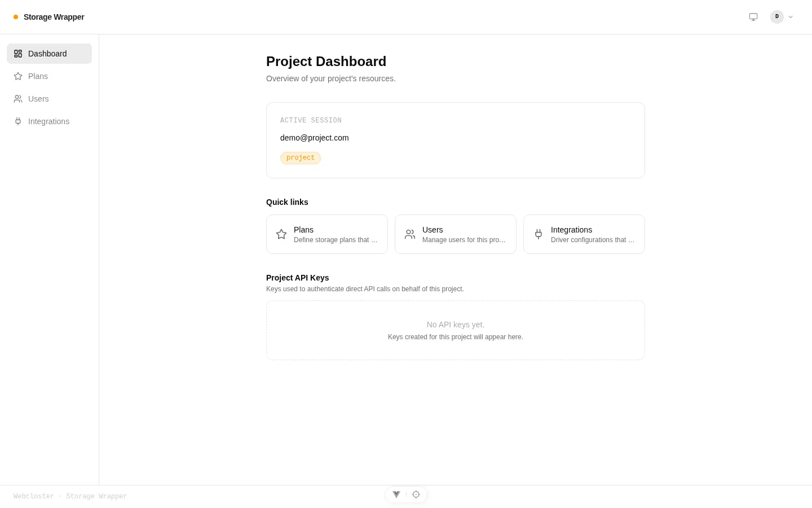
Task: Click the monitor theme icon in header
Action: (753, 17)
